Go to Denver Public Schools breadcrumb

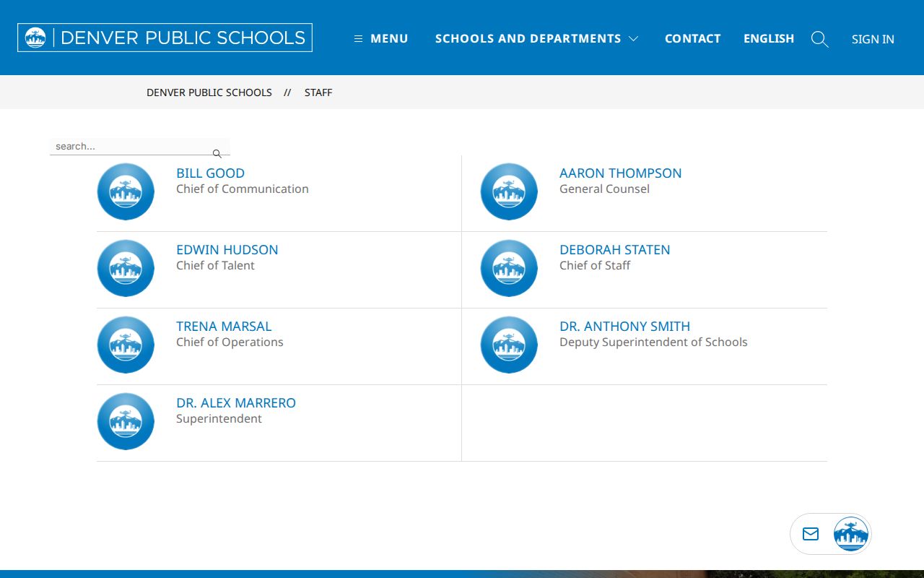pyautogui.click(x=209, y=92)
